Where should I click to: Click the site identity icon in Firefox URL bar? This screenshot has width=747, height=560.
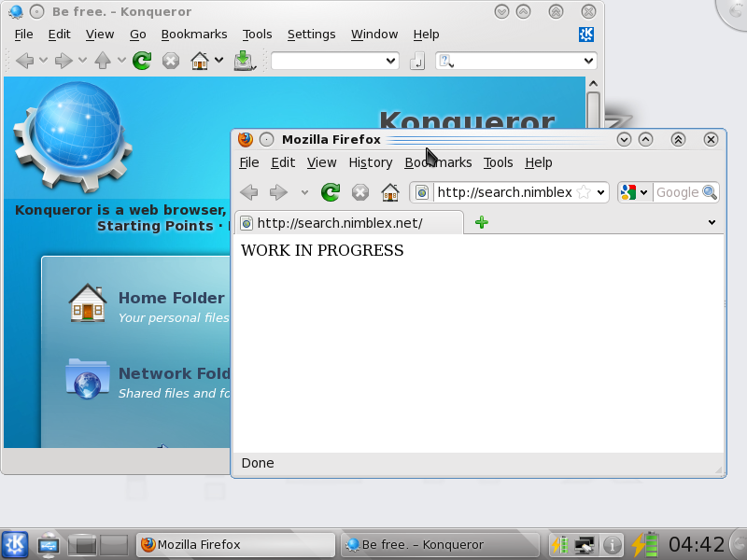(422, 192)
